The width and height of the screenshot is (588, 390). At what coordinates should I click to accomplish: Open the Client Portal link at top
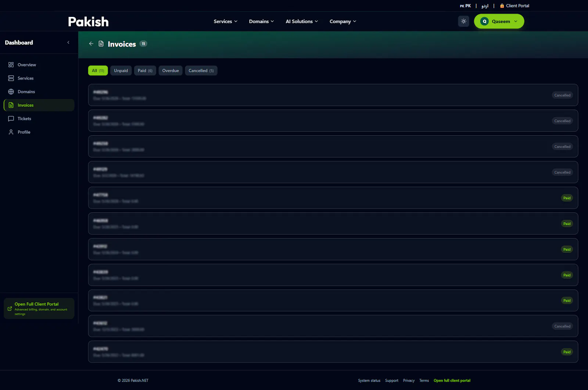pyautogui.click(x=514, y=6)
